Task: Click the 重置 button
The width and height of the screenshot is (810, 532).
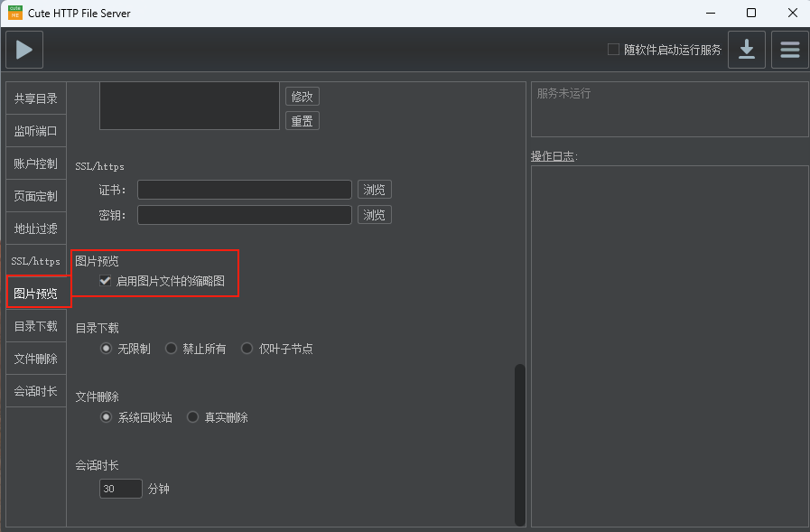Action: (x=302, y=120)
